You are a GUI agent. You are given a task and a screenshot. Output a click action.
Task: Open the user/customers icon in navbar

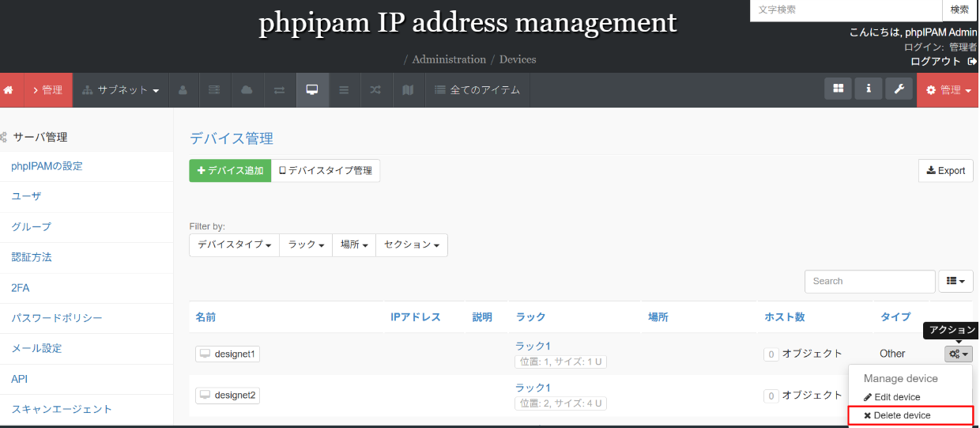(183, 90)
